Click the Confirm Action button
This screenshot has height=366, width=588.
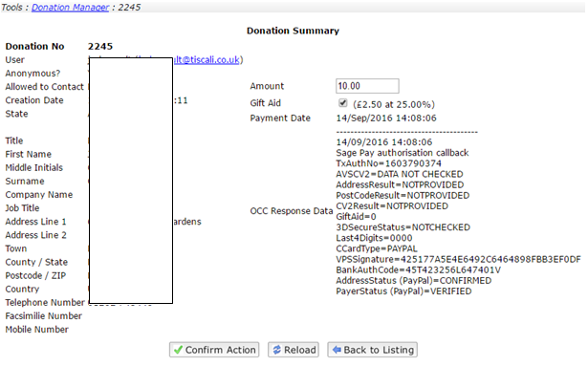click(214, 350)
